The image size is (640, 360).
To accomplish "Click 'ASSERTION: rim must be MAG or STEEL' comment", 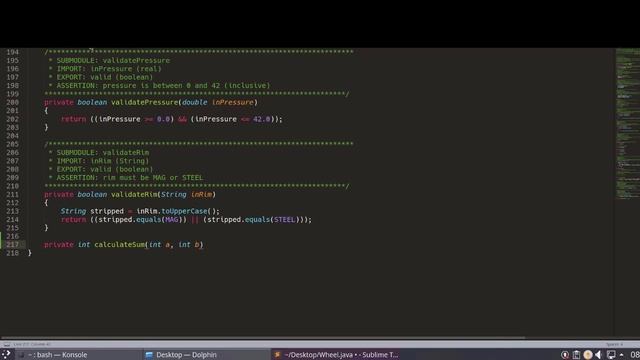I will 130,178.
